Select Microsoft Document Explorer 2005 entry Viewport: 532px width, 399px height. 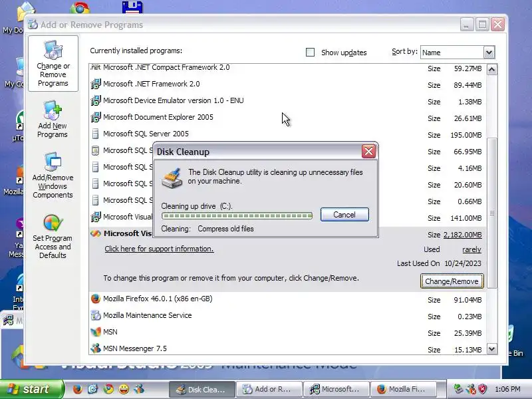tap(158, 117)
